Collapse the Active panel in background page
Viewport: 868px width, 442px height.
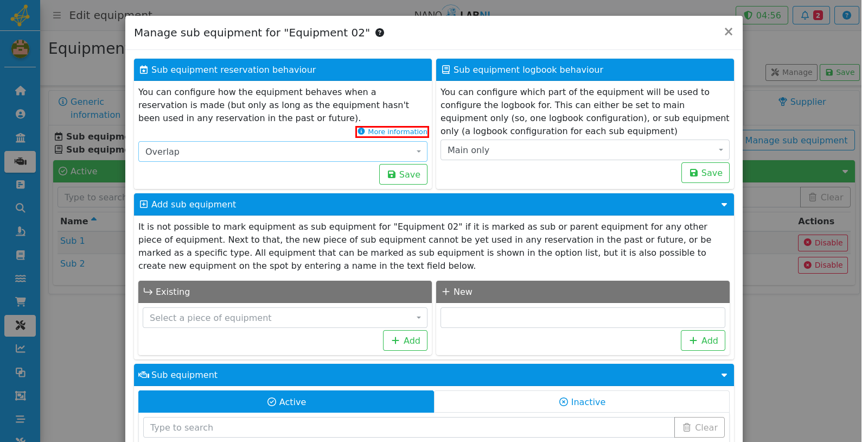[845, 172]
